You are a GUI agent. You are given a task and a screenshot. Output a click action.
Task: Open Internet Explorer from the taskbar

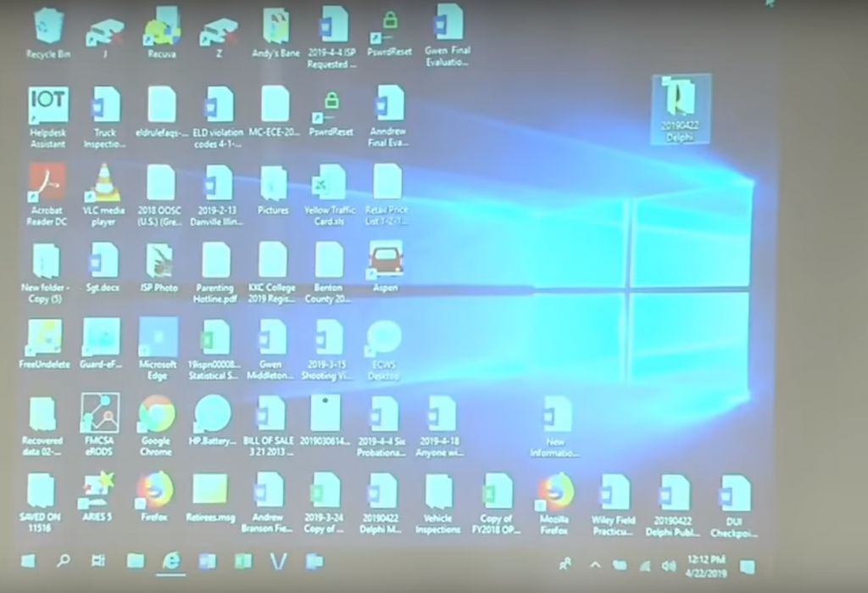click(172, 561)
